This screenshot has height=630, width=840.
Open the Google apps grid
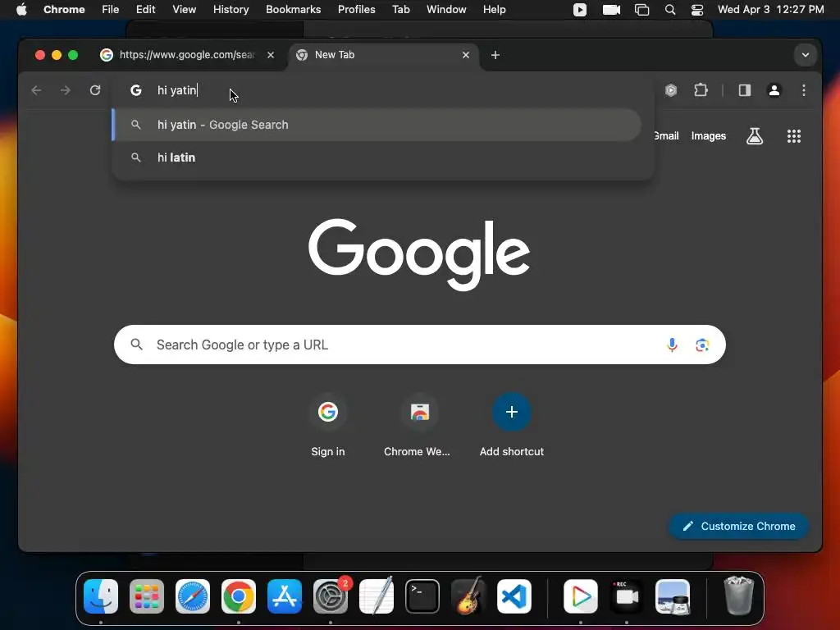tap(794, 136)
